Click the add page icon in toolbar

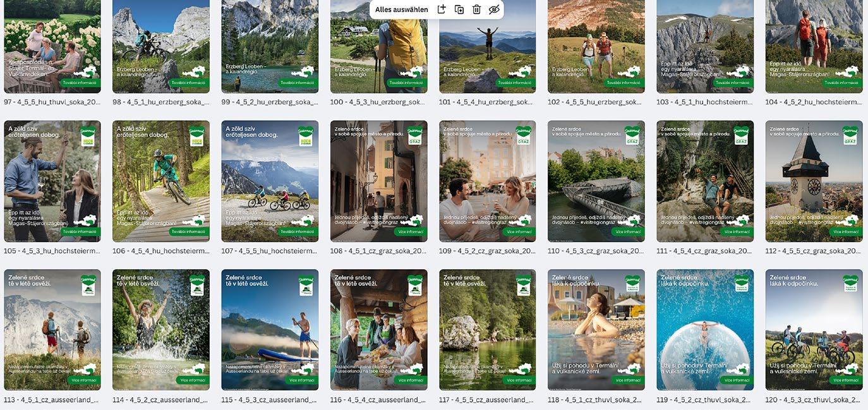(442, 9)
